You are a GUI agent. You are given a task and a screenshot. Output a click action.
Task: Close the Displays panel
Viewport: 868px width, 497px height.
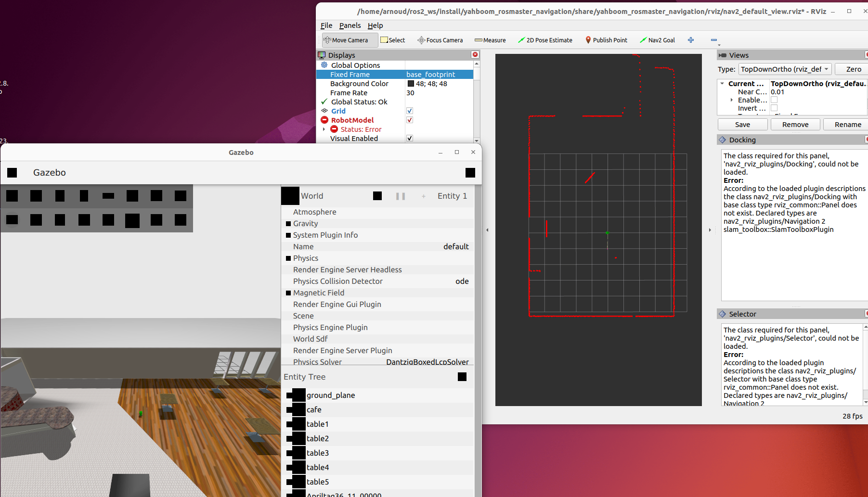pos(475,55)
